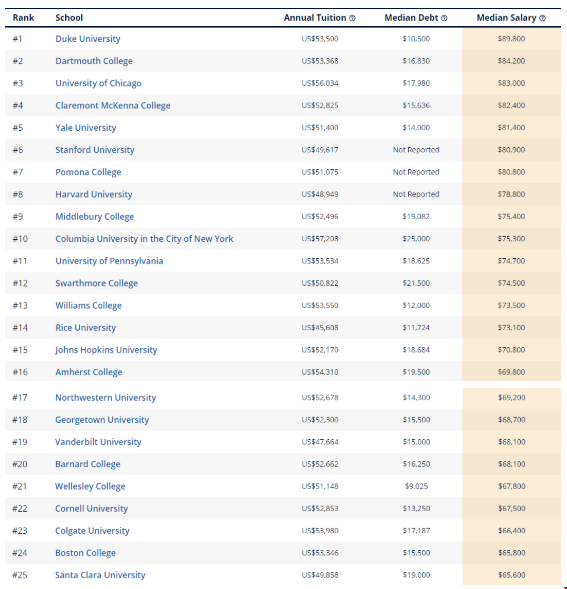Open the Cornell University link

[92, 508]
